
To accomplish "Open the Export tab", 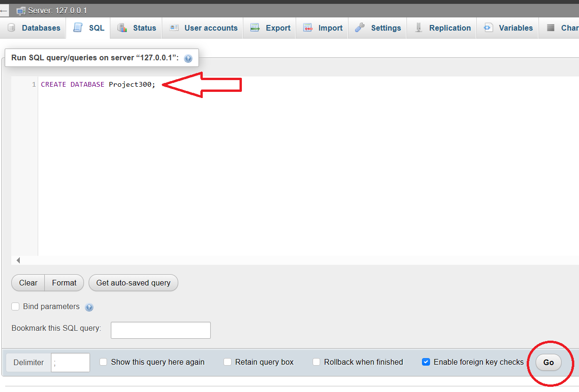I will [x=270, y=28].
